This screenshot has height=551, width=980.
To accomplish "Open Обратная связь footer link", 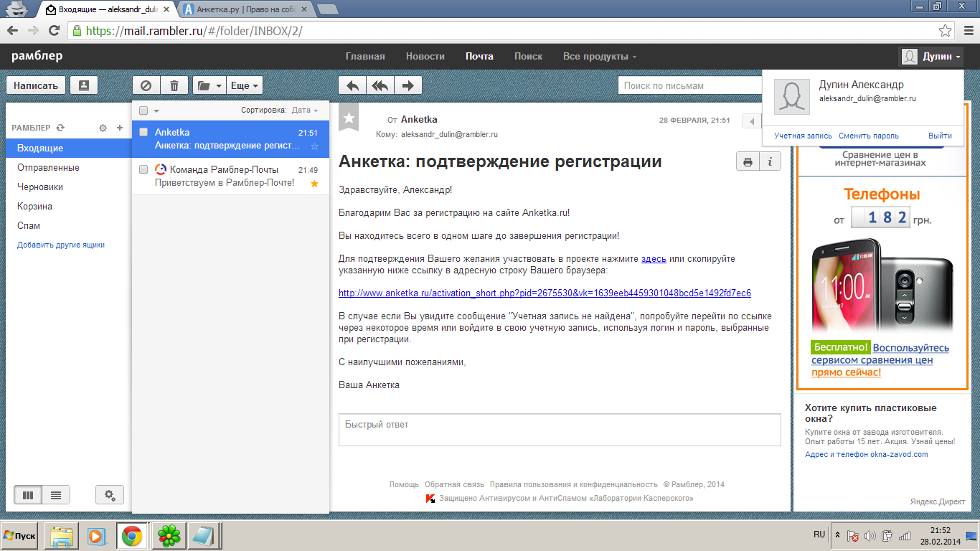I will coord(454,484).
